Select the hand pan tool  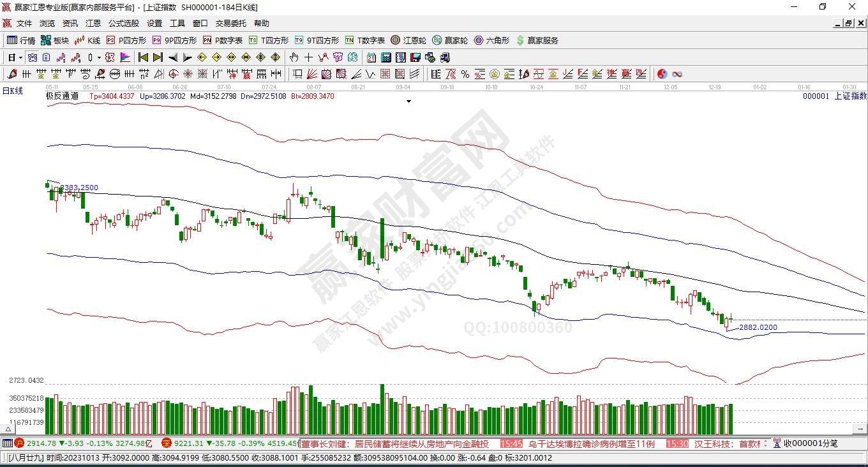(x=294, y=57)
